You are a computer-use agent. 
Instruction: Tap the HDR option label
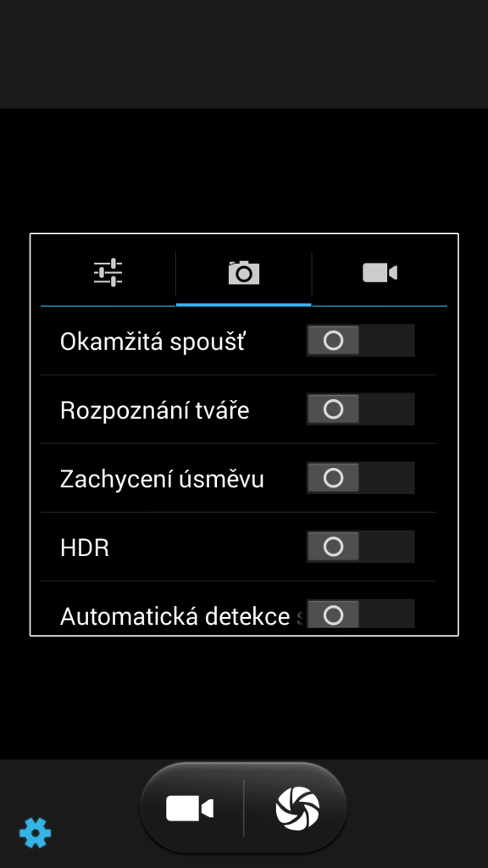coord(85,548)
